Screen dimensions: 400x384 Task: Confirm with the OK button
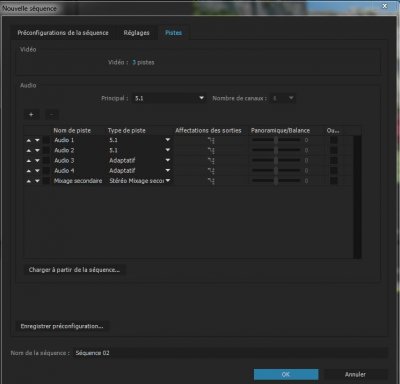286,374
